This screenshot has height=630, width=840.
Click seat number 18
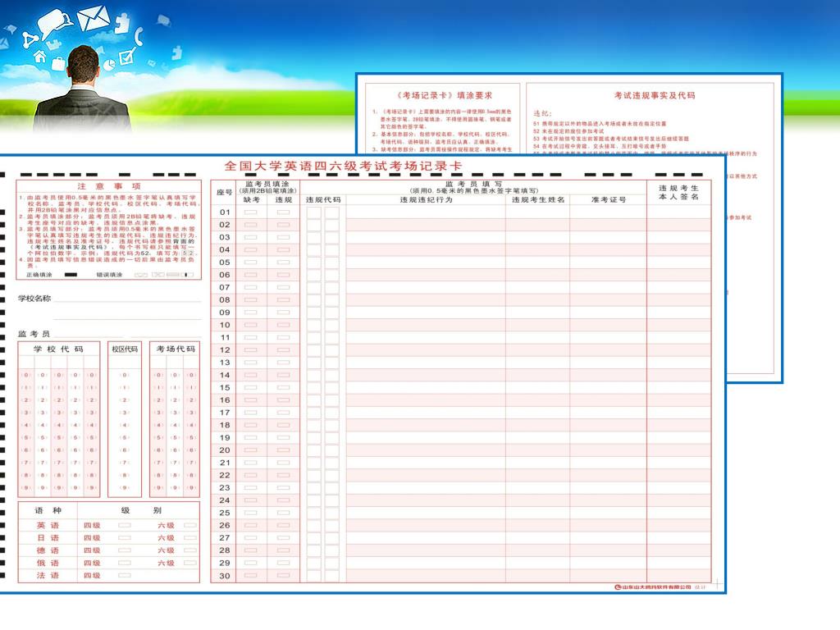(225, 426)
